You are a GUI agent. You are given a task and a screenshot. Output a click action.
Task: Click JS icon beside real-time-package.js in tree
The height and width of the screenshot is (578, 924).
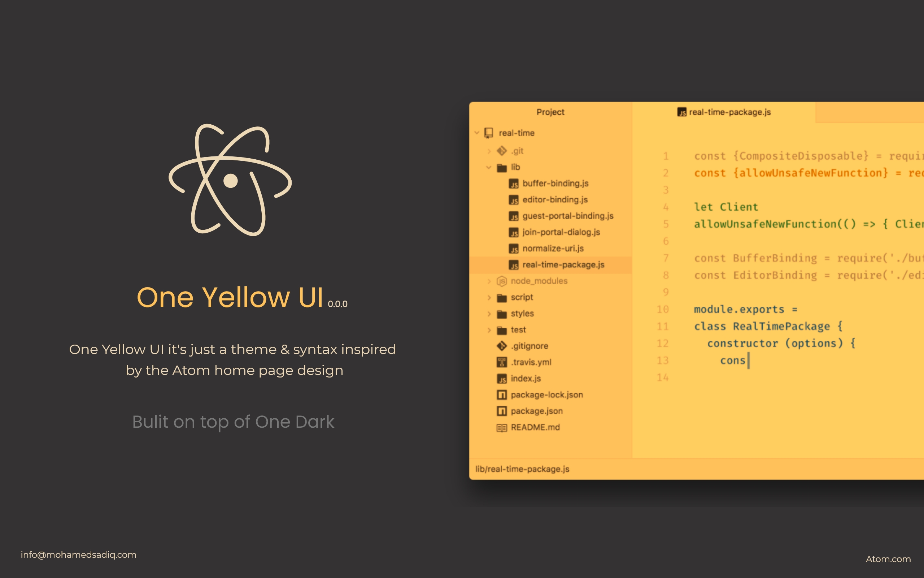pos(514,265)
